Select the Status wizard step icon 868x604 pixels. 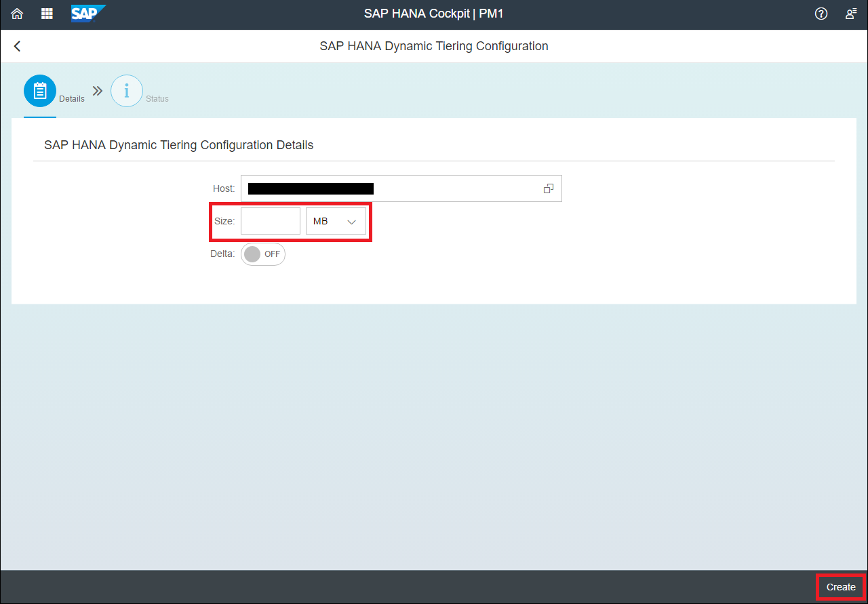point(127,91)
